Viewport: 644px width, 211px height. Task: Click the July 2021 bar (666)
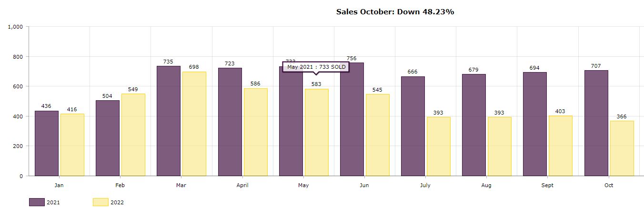click(413, 126)
